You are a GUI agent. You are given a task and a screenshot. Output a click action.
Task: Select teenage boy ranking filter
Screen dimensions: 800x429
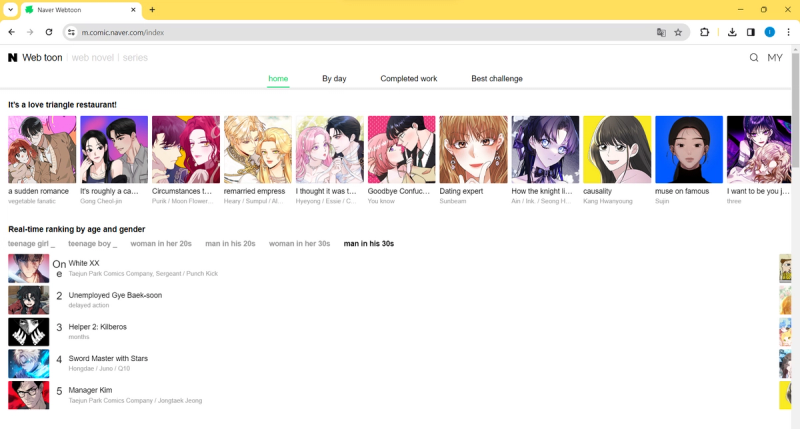[92, 244]
